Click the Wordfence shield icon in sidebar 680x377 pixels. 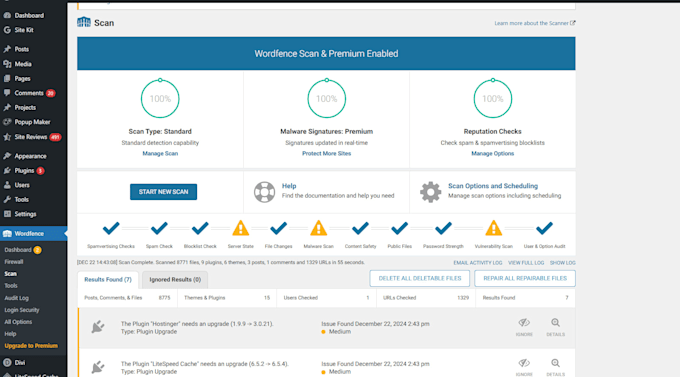tap(7, 233)
